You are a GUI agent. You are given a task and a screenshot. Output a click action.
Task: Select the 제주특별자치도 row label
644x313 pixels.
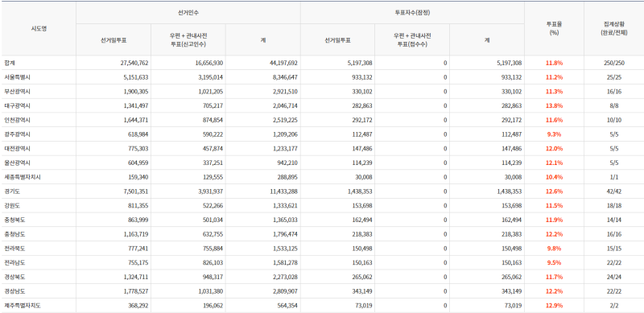(x=23, y=306)
